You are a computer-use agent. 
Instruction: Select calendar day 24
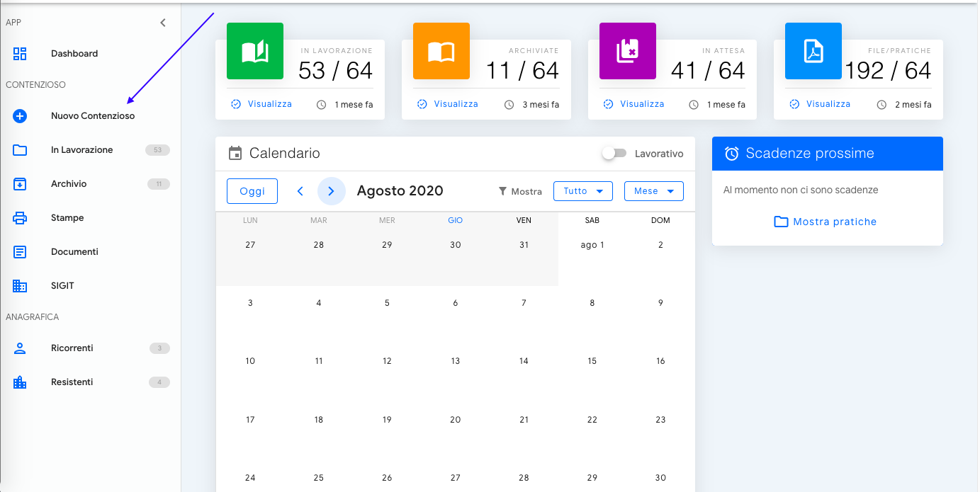pos(250,478)
